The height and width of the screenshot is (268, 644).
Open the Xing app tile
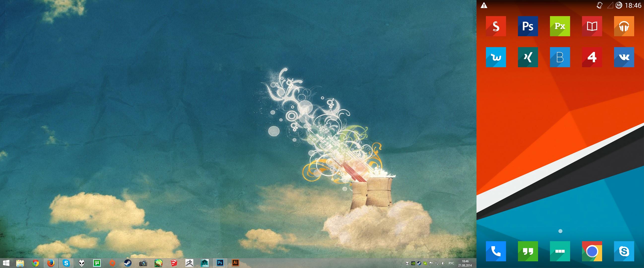click(528, 57)
